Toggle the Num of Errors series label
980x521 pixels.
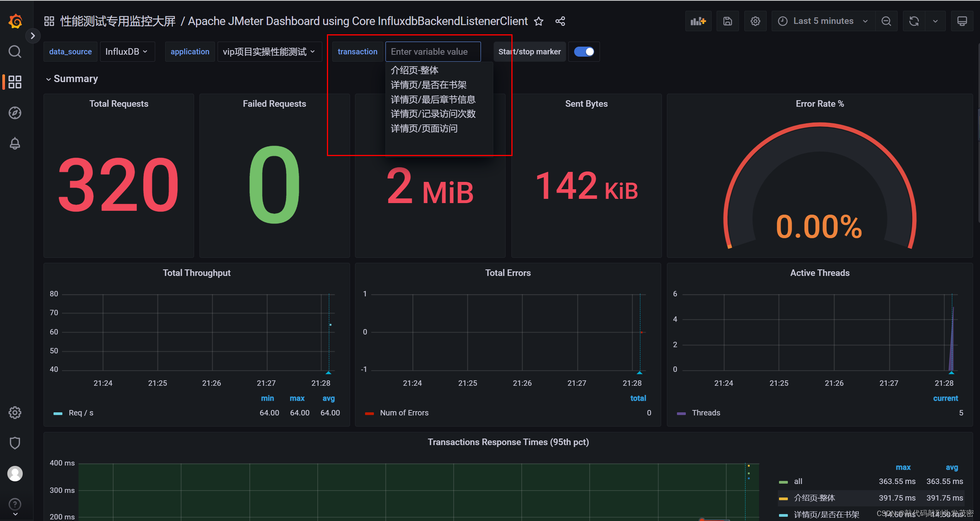[x=404, y=413]
